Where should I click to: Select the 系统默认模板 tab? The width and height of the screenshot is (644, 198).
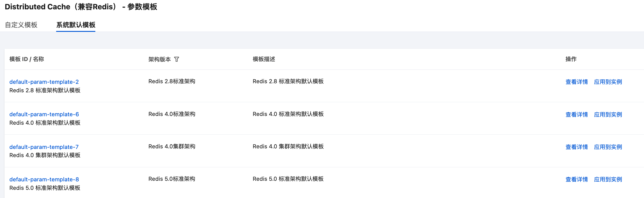tap(76, 25)
